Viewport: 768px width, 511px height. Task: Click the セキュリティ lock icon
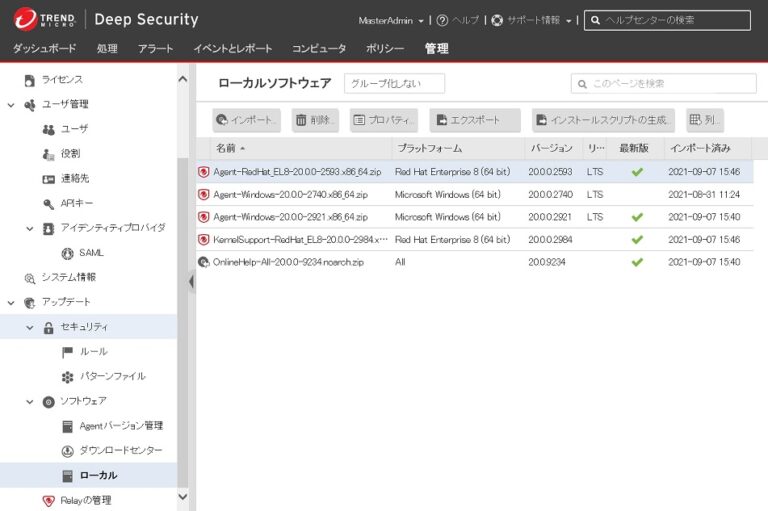(48, 327)
